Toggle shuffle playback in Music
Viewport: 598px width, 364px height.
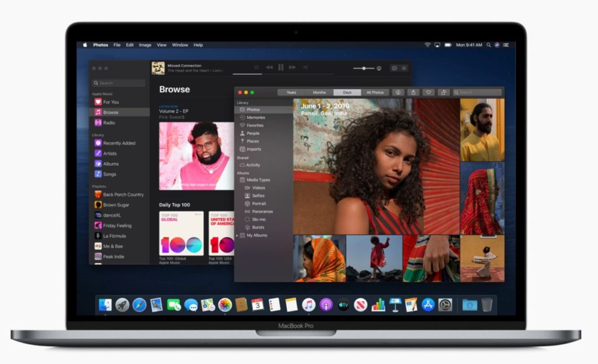tap(305, 67)
